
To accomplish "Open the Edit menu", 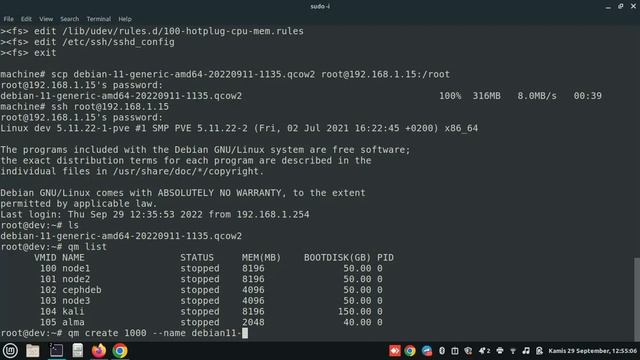I will (26, 19).
